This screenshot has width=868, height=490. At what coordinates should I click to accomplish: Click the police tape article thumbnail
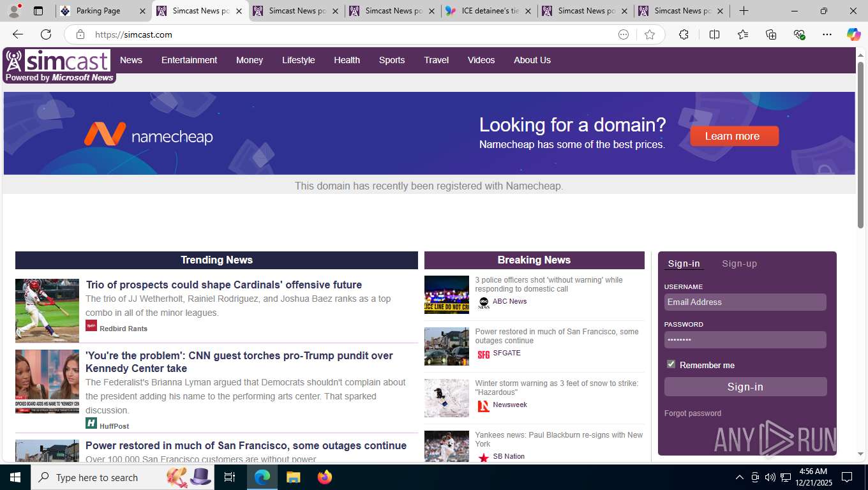point(447,295)
